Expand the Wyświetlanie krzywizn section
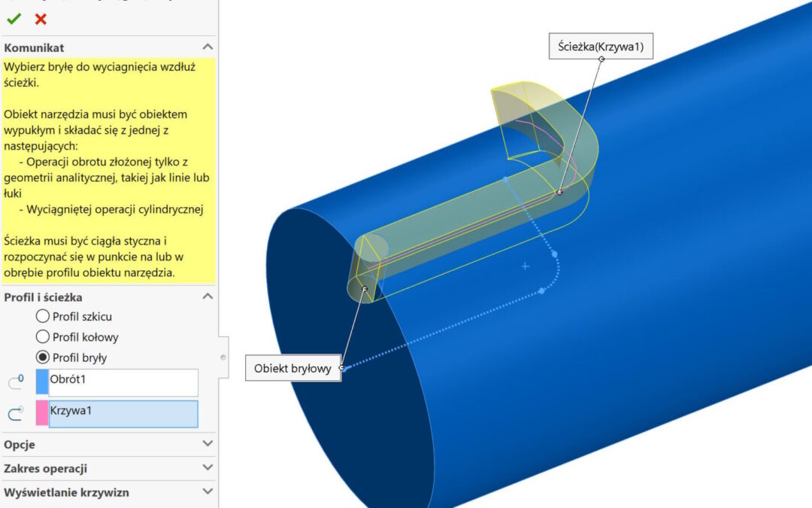The height and width of the screenshot is (508, 812). pos(208,492)
